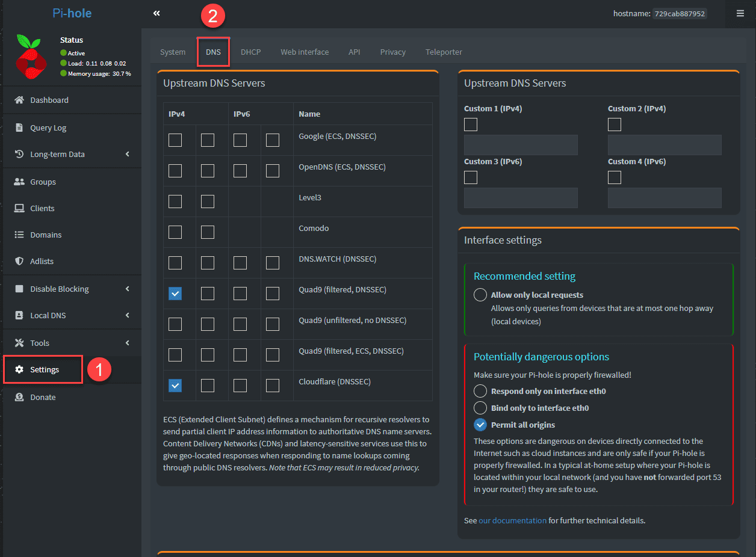Image resolution: width=756 pixels, height=557 pixels.
Task: Select Allow only local requests option
Action: [480, 295]
